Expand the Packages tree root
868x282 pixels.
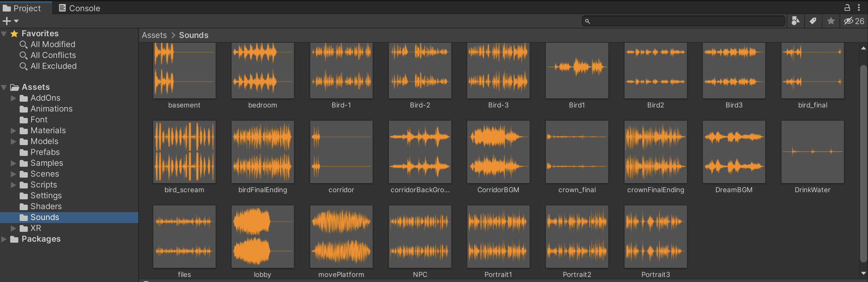4,239
